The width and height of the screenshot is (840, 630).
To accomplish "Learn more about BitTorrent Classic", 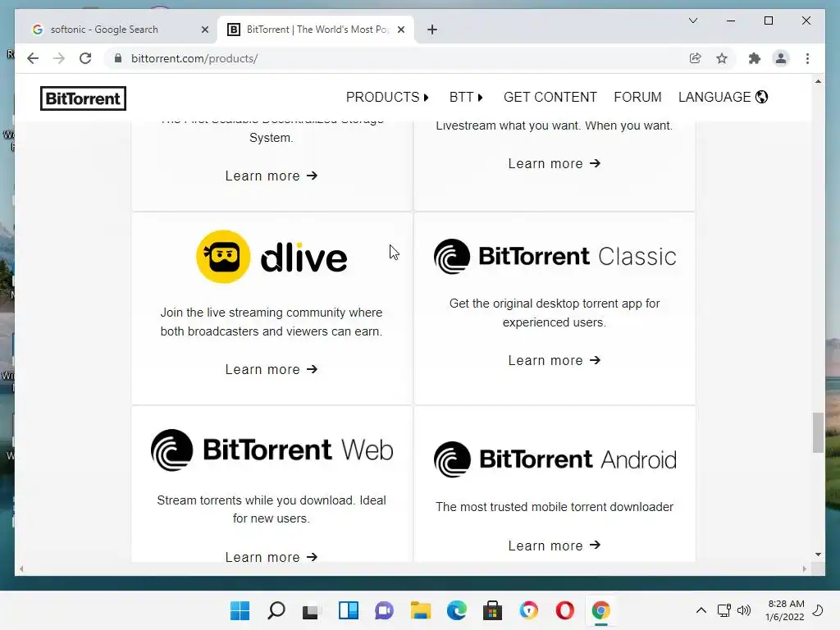I will (x=555, y=360).
